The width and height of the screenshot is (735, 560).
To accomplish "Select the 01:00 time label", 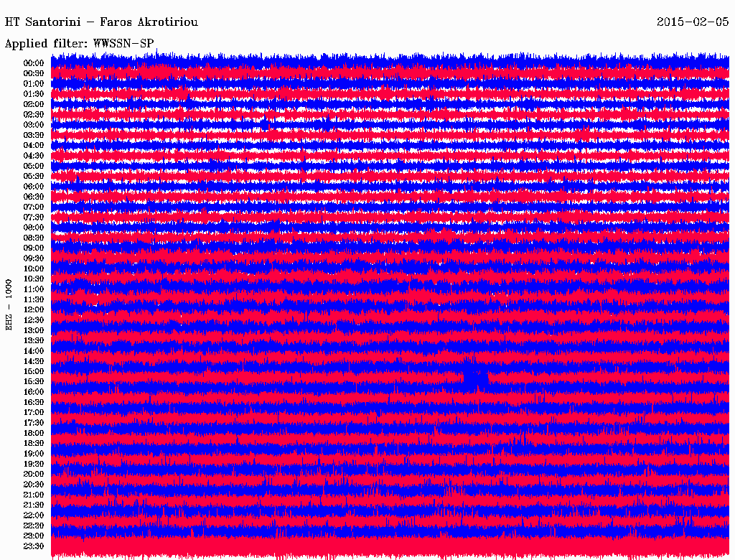I will pos(33,84).
